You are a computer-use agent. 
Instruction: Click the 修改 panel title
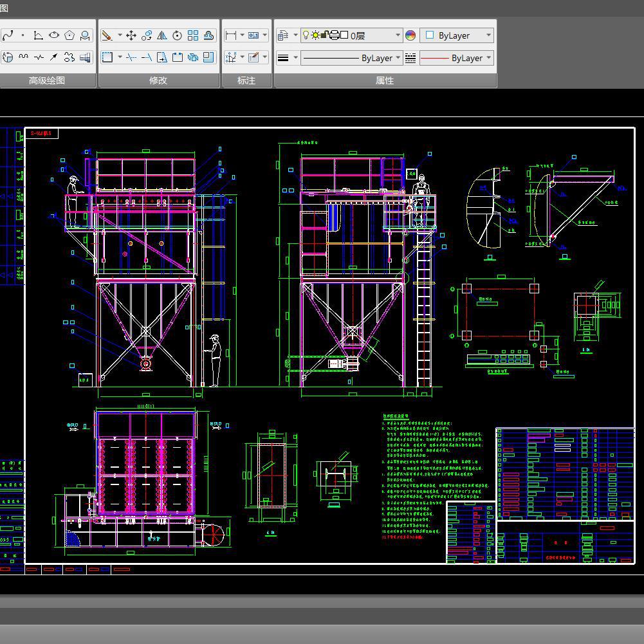point(158,80)
